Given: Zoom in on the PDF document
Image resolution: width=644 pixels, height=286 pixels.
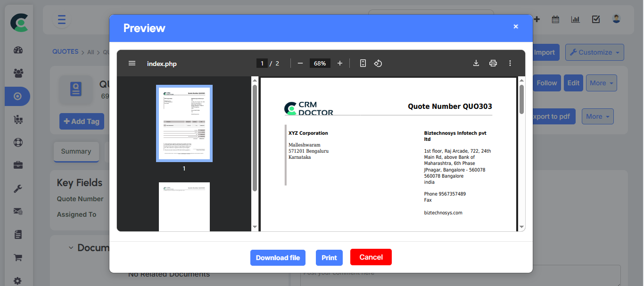Looking at the screenshot, I should click(x=340, y=63).
